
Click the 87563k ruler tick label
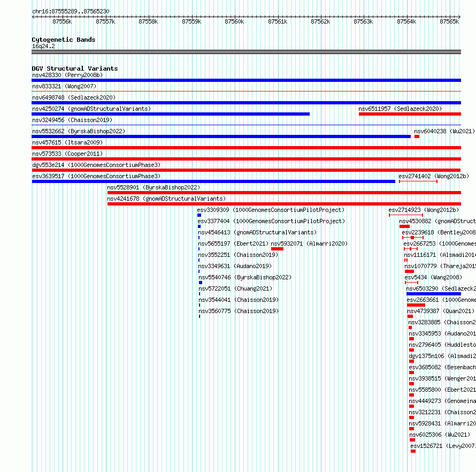363,21
